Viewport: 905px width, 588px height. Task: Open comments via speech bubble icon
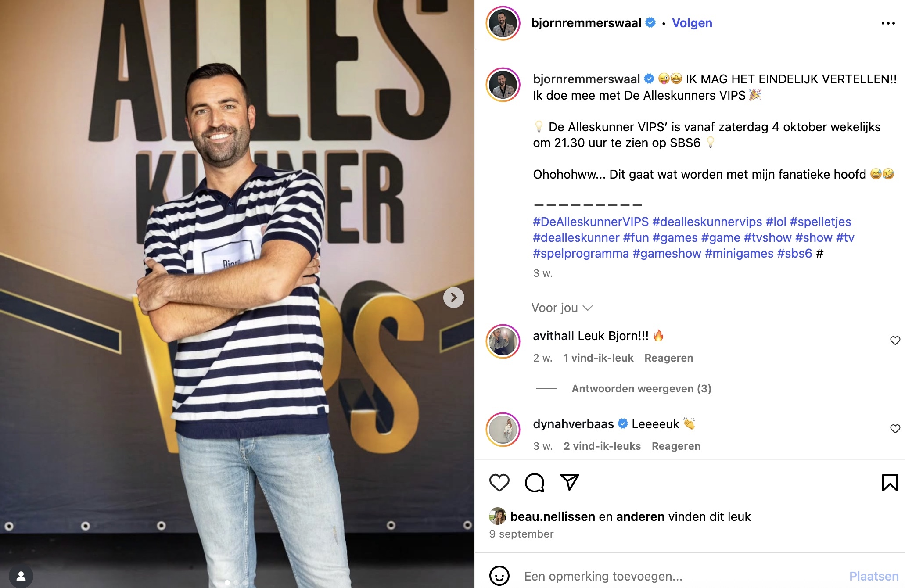point(535,483)
